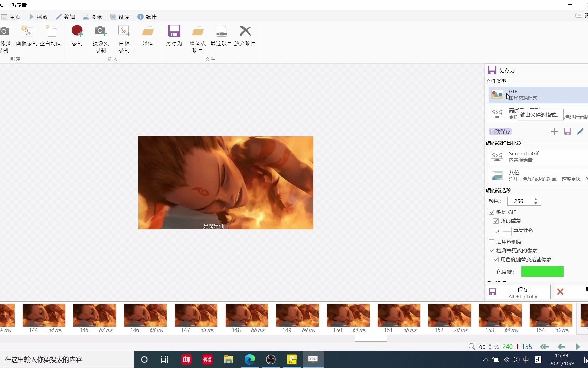588x368 pixels.
Task: Increase the 颜色 count spinner
Action: point(536,199)
